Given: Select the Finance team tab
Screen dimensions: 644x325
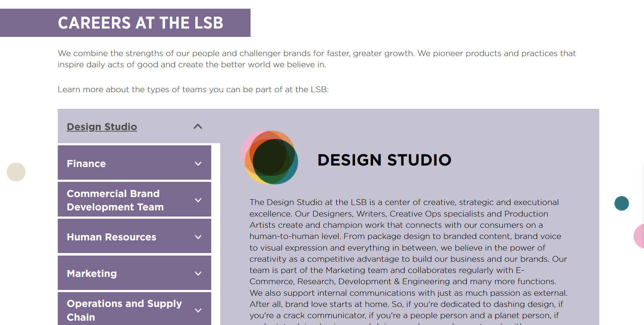Looking at the screenshot, I should click(86, 164).
